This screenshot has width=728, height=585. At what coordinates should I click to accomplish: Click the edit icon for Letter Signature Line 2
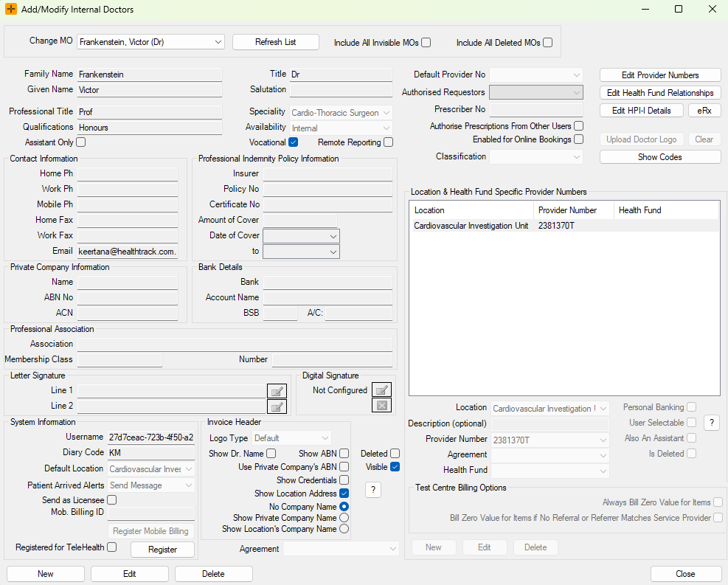tap(277, 406)
